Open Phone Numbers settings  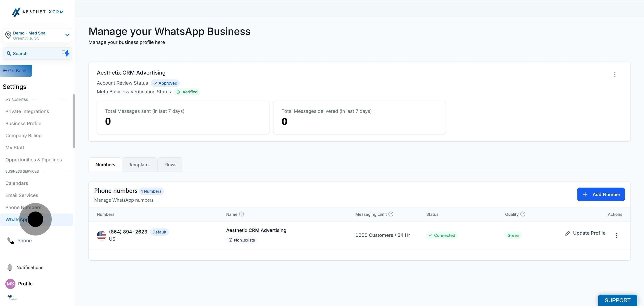23,208
